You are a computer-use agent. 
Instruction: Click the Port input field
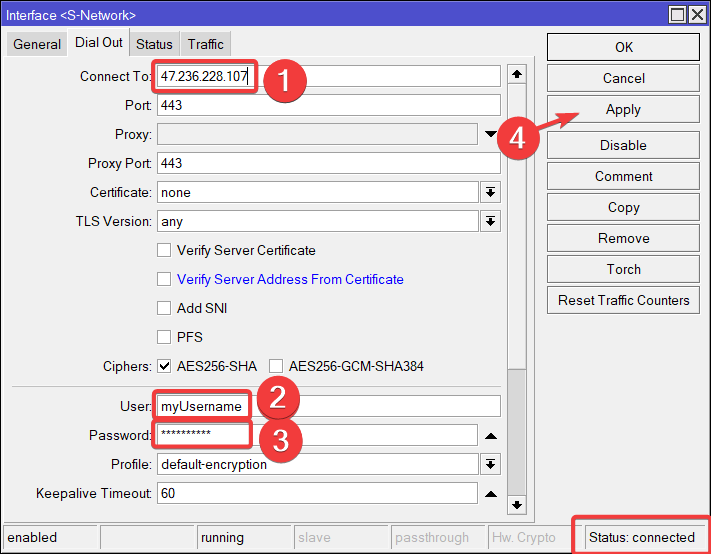pos(329,105)
